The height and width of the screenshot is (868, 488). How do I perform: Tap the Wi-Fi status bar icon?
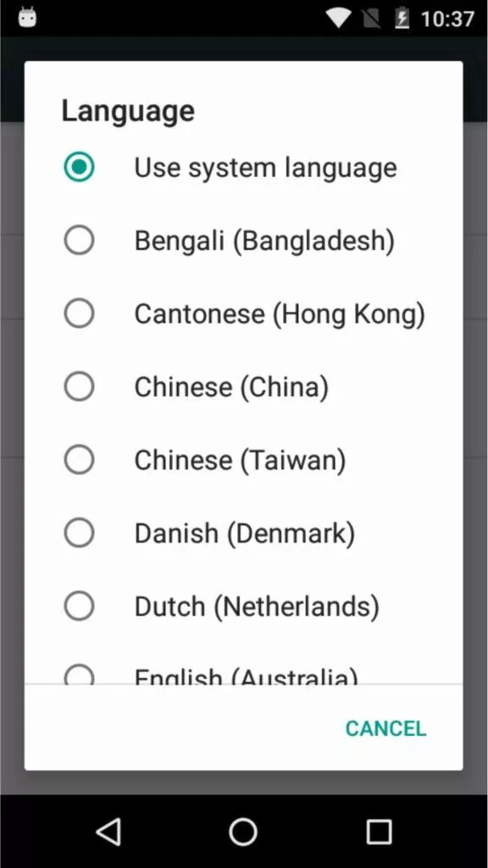click(337, 19)
